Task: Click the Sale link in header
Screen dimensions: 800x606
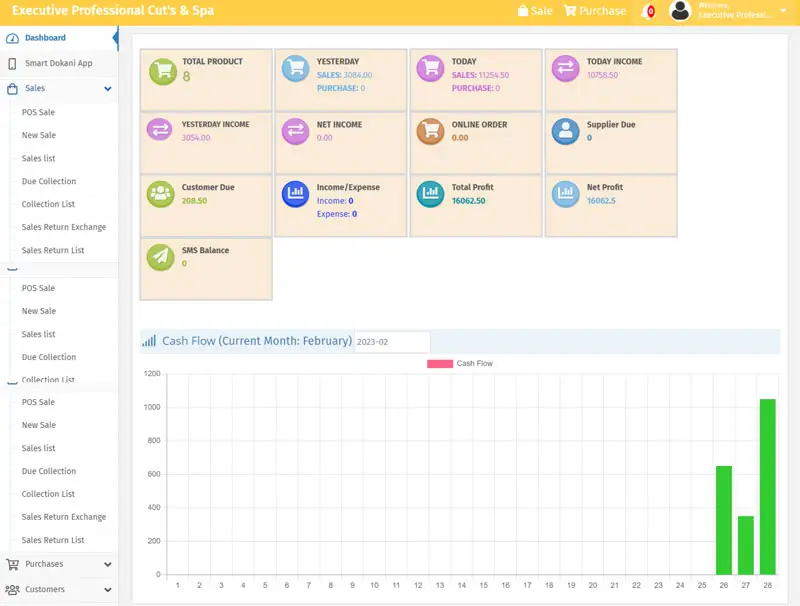Action: 535,11
